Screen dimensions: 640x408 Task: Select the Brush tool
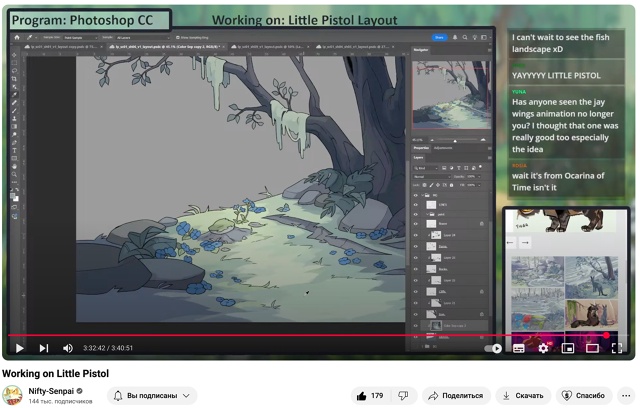15,111
